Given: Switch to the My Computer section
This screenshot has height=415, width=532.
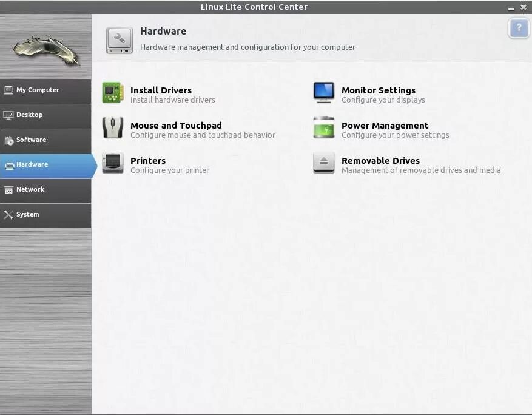Looking at the screenshot, I should click(45, 92).
